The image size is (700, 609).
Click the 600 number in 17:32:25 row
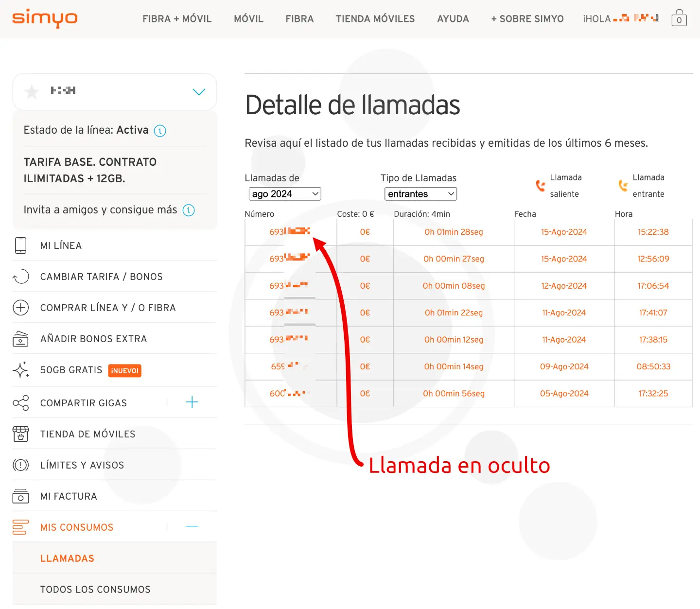(x=290, y=394)
